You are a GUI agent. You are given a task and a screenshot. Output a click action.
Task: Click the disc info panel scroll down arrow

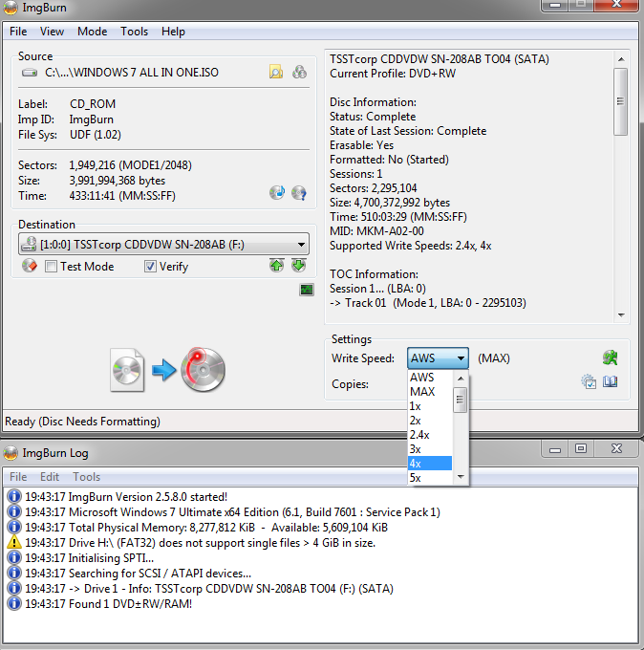621,315
